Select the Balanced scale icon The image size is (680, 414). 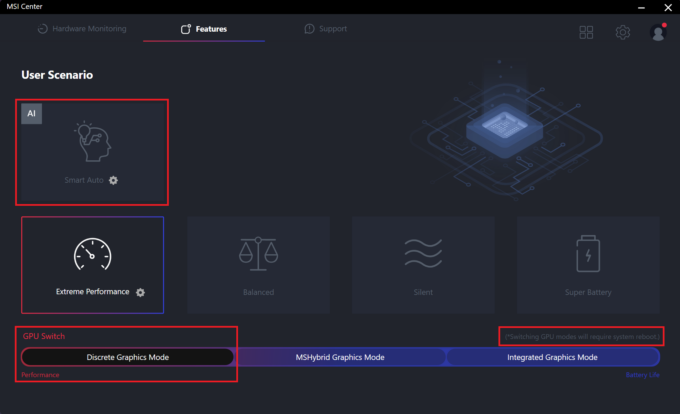pyautogui.click(x=257, y=254)
